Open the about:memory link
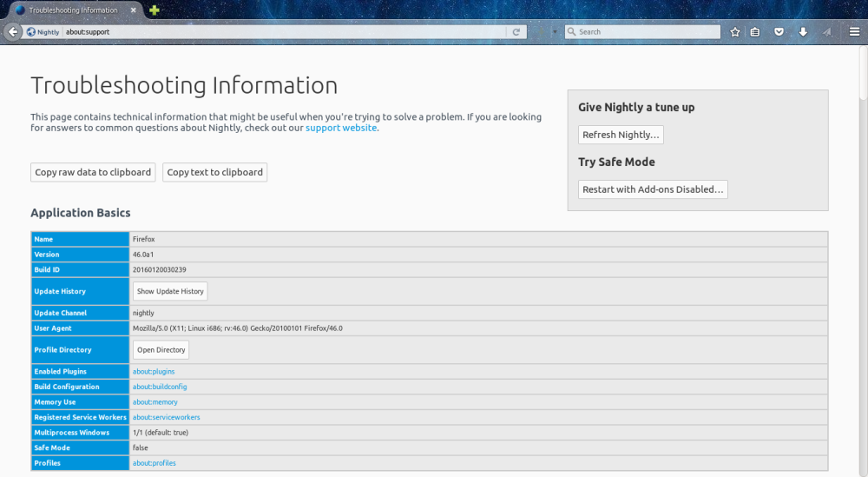 click(155, 402)
